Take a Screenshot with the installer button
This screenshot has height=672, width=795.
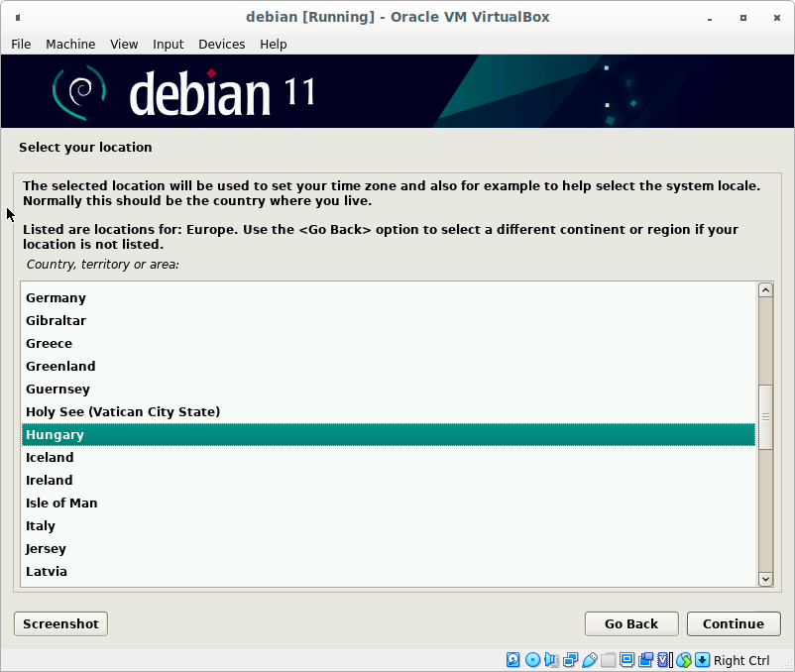pyautogui.click(x=60, y=623)
